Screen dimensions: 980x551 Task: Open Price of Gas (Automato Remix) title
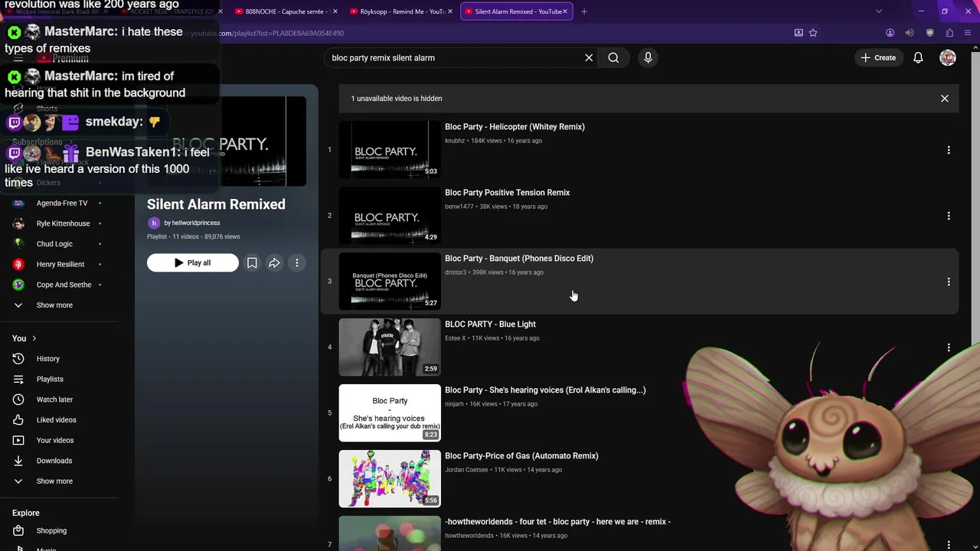point(521,456)
